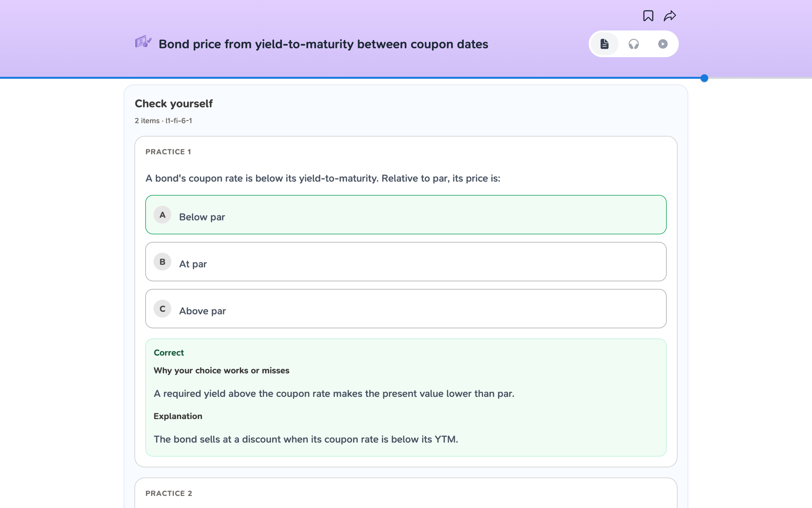Click the sentence 'The bond sells at a discount'
Screen dimensions: 812x508
(306, 439)
